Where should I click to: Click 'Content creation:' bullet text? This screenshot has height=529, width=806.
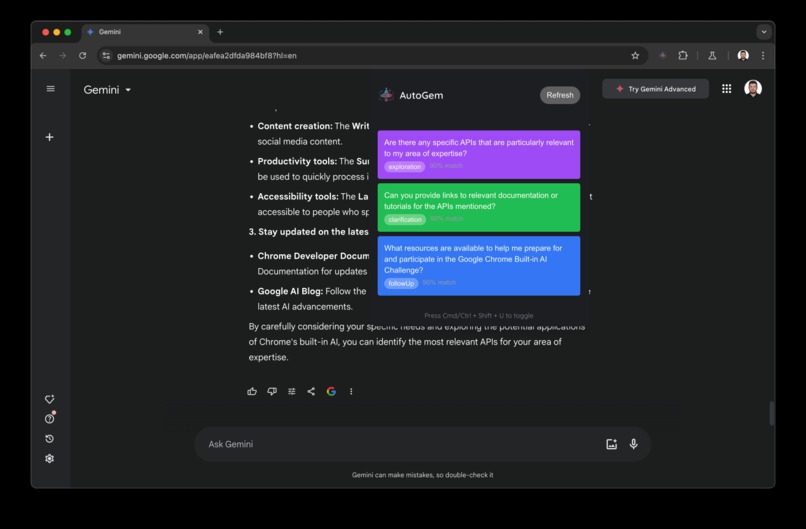pos(295,126)
